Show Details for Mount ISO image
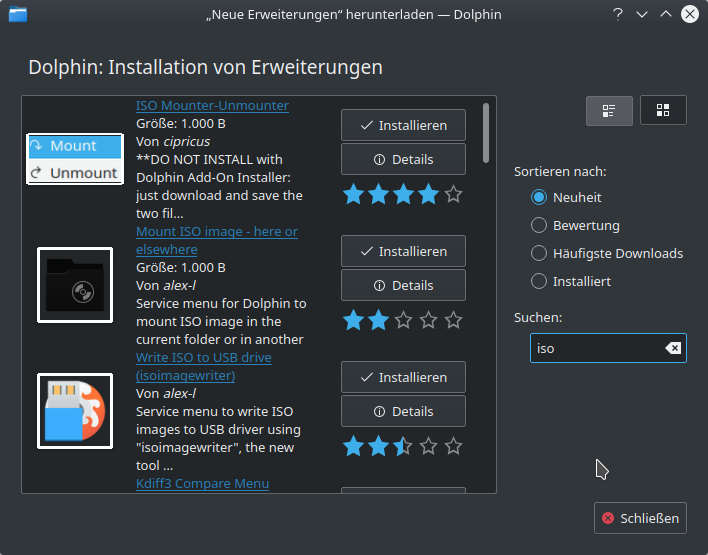The height and width of the screenshot is (555, 708). (403, 285)
